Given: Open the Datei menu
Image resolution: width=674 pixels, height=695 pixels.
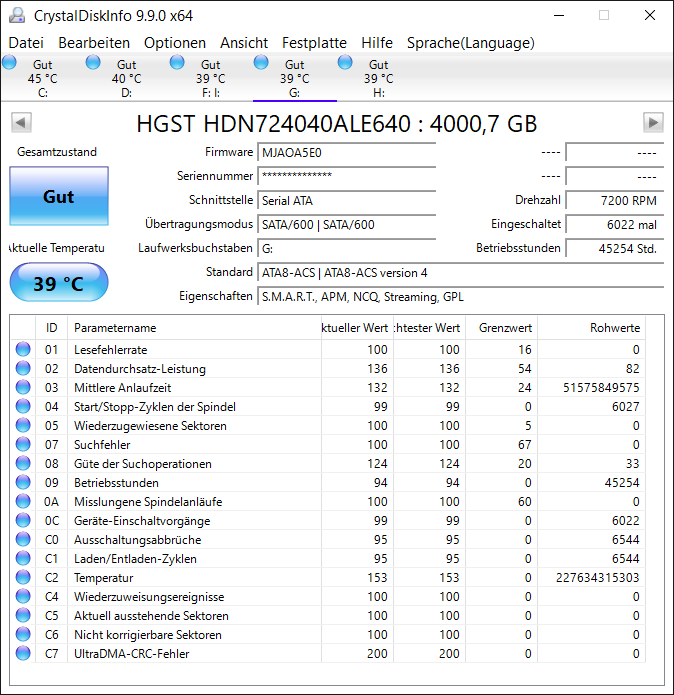Looking at the screenshot, I should point(26,43).
